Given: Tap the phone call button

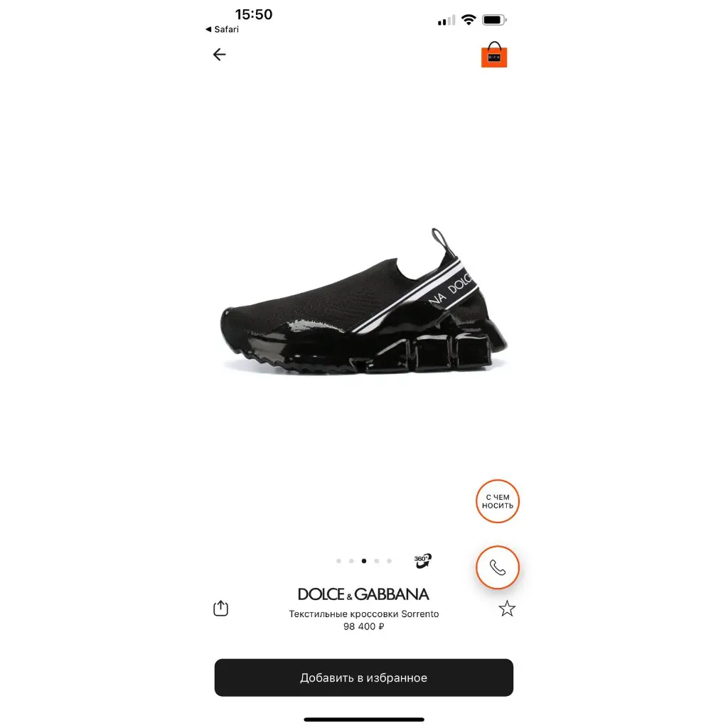Looking at the screenshot, I should [497, 567].
